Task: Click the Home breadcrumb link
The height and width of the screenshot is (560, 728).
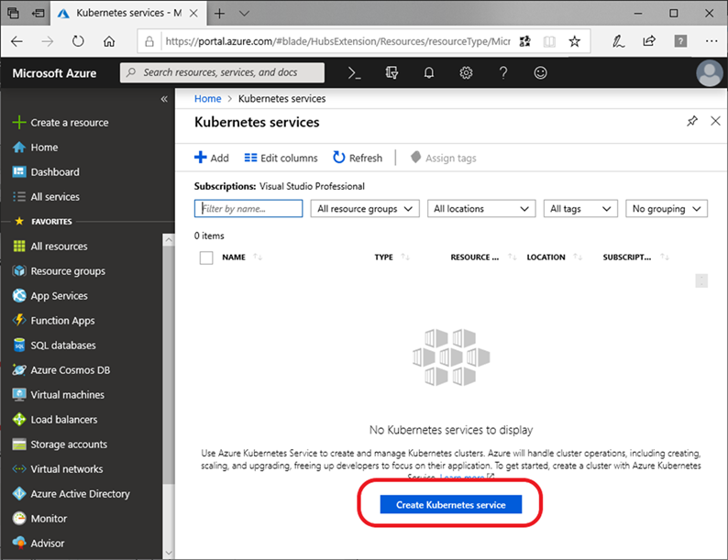Action: point(207,99)
